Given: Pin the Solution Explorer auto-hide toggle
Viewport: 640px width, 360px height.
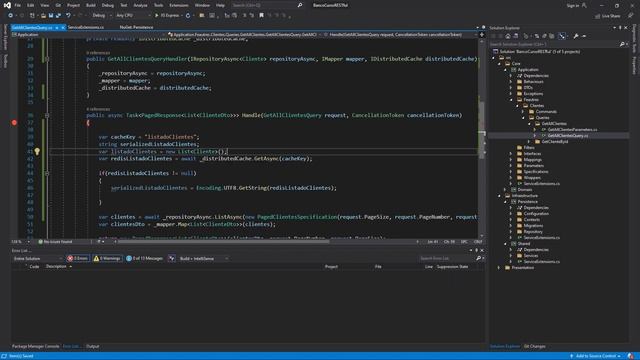Looking at the screenshot, I should coord(620,28).
